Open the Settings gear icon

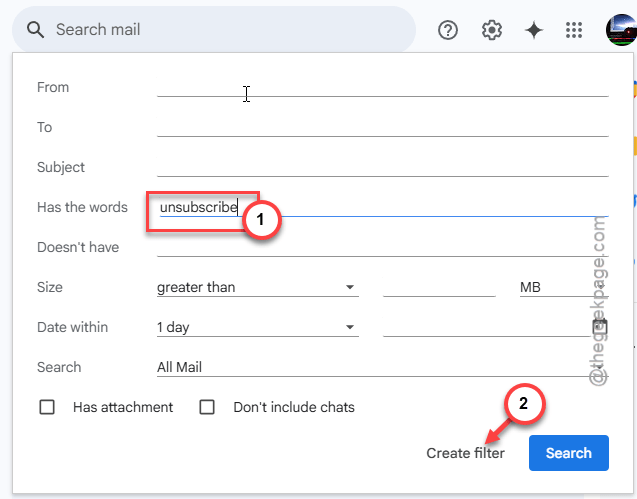click(x=492, y=30)
